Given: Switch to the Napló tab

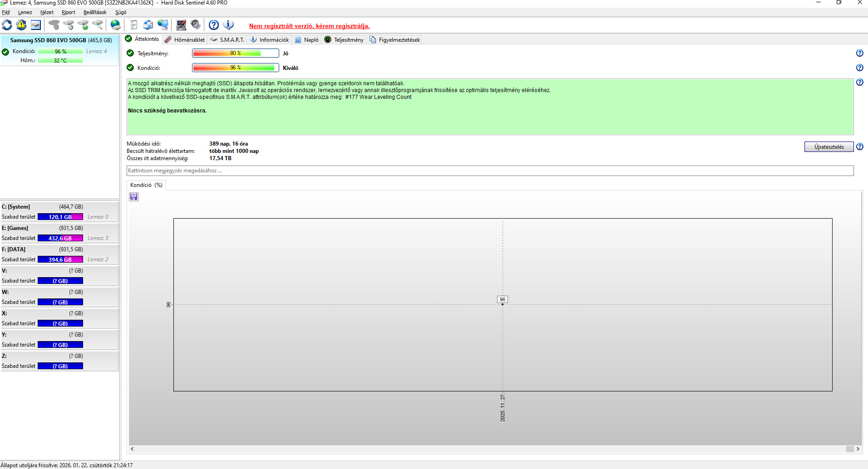Looking at the screenshot, I should 307,40.
